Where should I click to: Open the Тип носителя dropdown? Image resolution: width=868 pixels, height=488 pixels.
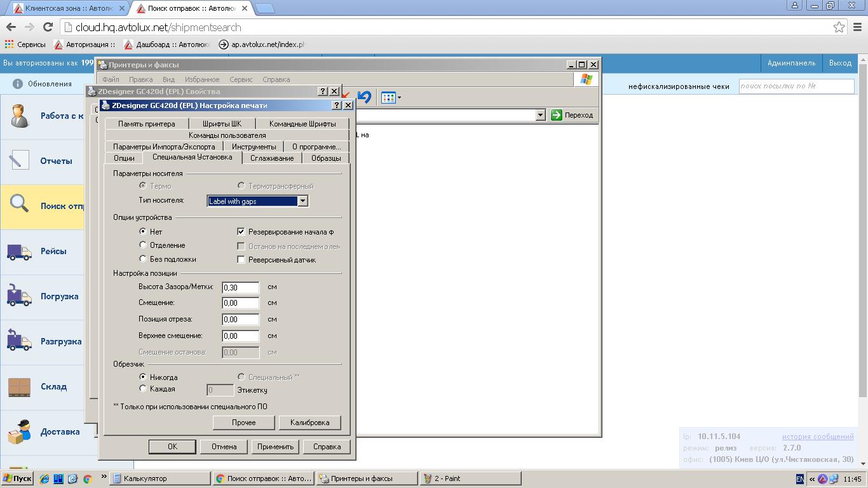pos(303,201)
